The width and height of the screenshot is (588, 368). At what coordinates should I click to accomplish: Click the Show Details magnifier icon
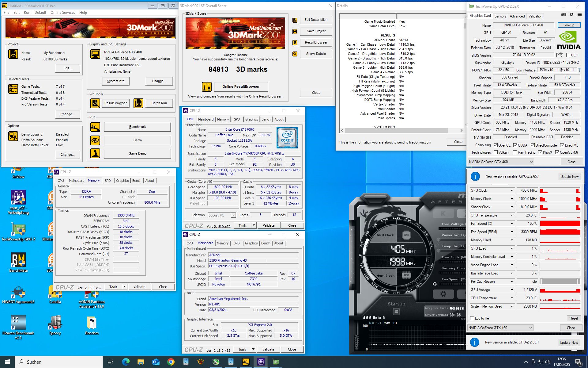(295, 54)
